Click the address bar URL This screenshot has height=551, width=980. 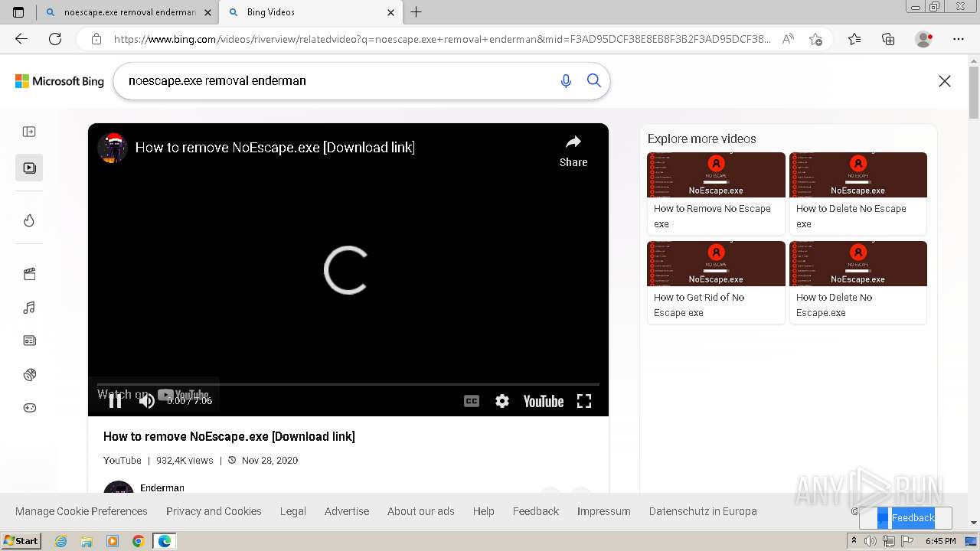tap(442, 39)
